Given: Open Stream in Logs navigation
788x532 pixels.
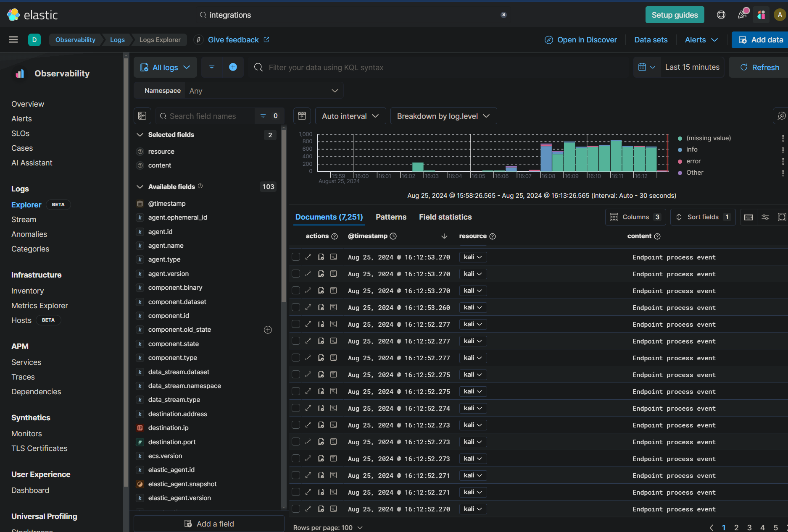Looking at the screenshot, I should click(x=24, y=220).
